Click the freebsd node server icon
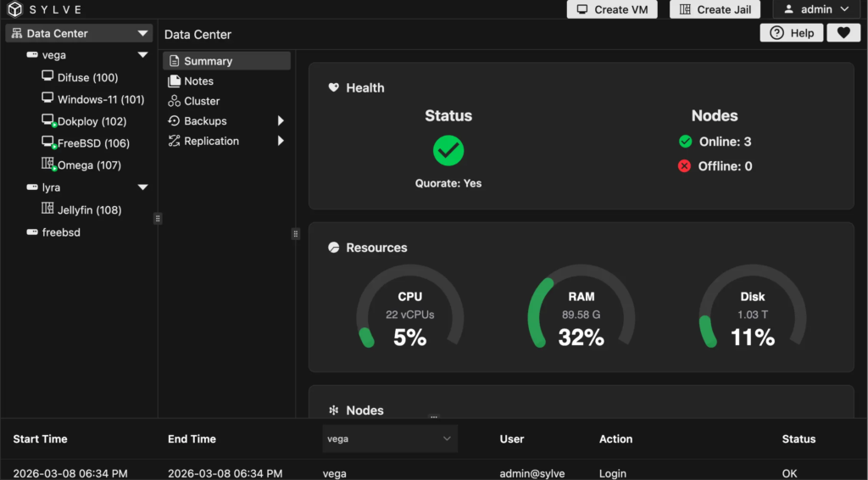Screen dimensions: 868x480 click(x=32, y=232)
